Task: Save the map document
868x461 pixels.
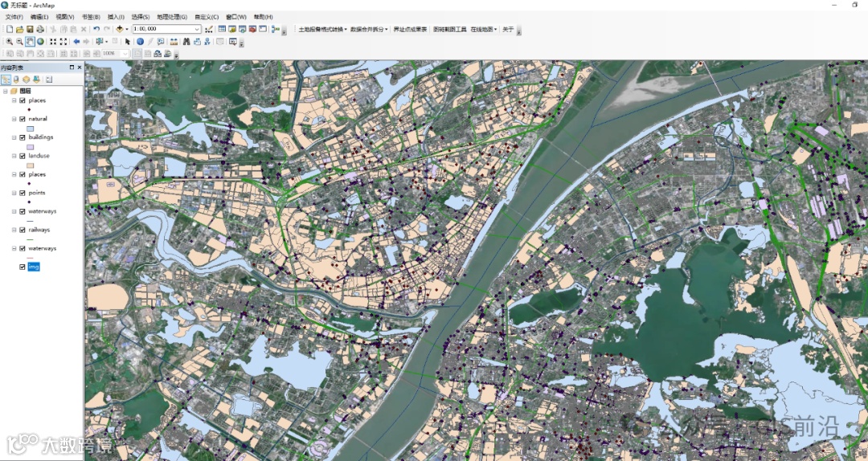Action: pyautogui.click(x=30, y=29)
